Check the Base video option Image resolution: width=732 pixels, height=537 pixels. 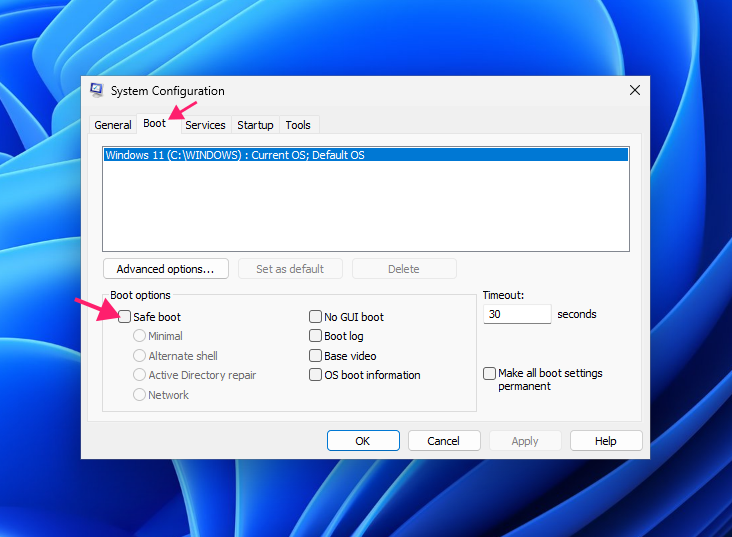pos(316,355)
